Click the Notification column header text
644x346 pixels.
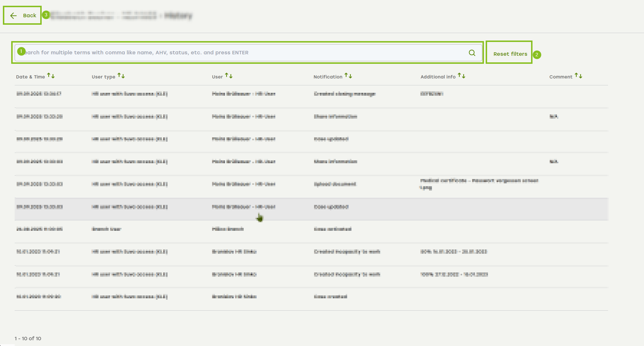[x=328, y=77]
